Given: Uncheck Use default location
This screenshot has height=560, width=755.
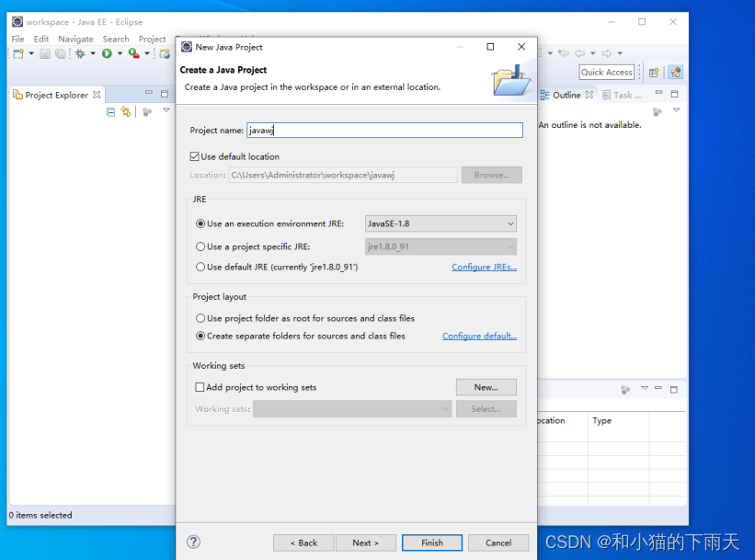Looking at the screenshot, I should click(x=195, y=154).
